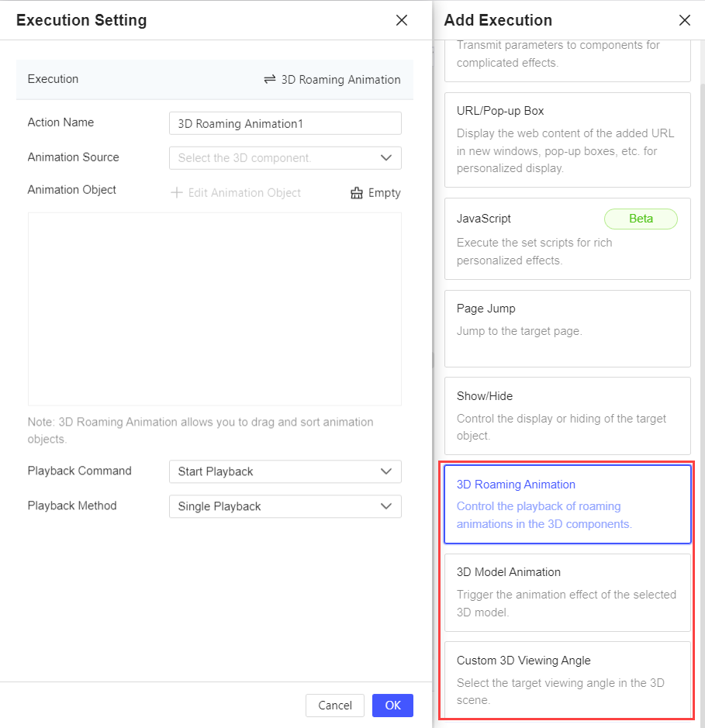Image resolution: width=705 pixels, height=728 pixels.
Task: Choose the Page Jump execution option
Action: (567, 328)
